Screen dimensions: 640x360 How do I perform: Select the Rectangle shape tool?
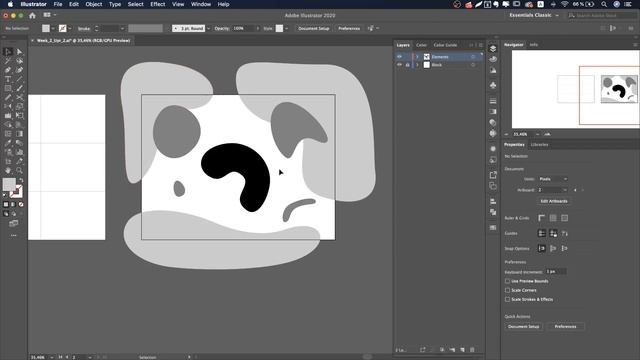pos(8,88)
